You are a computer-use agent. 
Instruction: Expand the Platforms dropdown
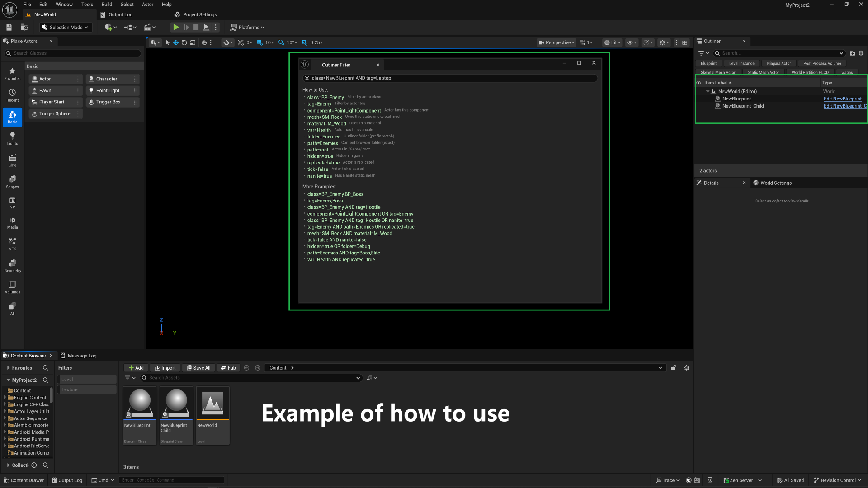[x=247, y=28]
